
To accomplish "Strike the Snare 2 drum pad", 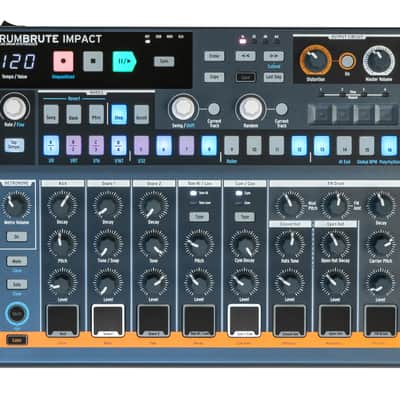I will (x=153, y=321).
